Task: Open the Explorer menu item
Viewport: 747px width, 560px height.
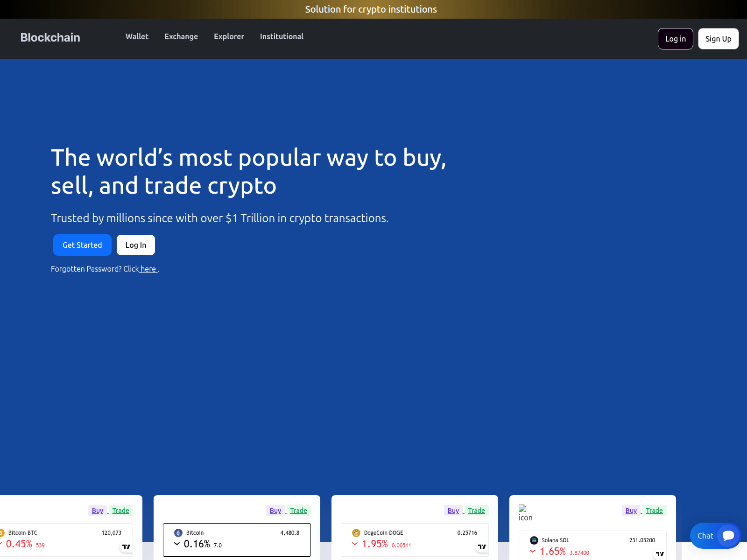Action: 229,36
